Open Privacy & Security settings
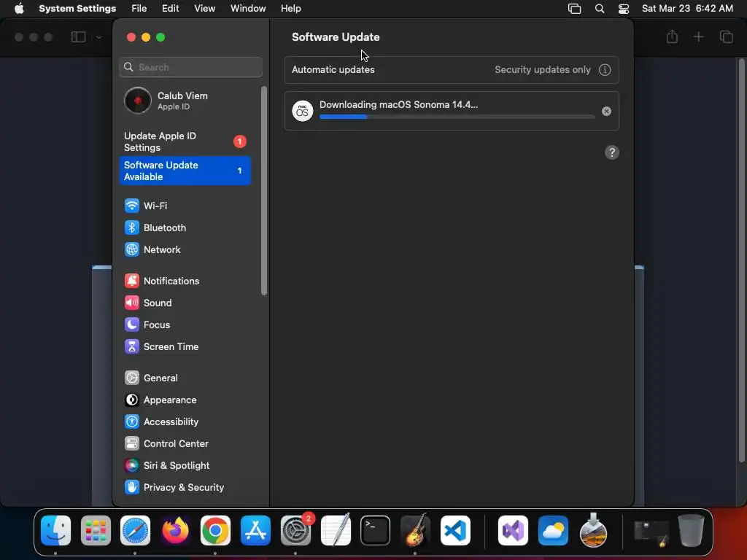The width and height of the screenshot is (747, 560). click(185, 488)
